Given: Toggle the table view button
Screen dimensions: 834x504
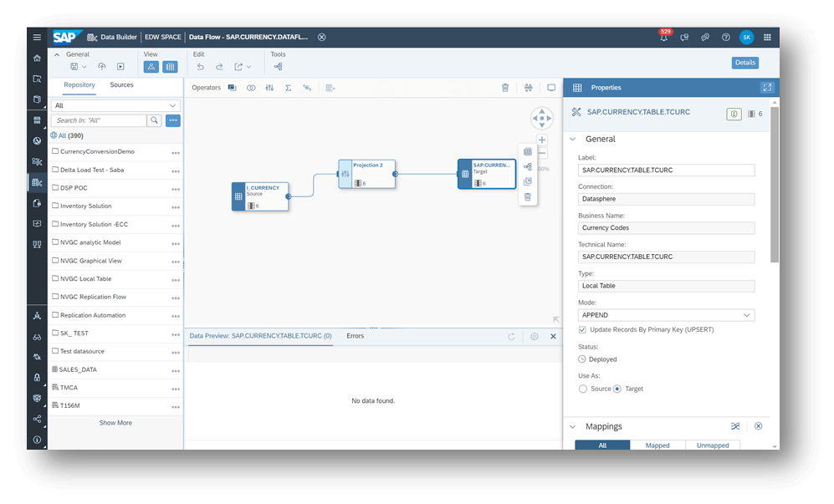Looking at the screenshot, I should click(x=170, y=67).
